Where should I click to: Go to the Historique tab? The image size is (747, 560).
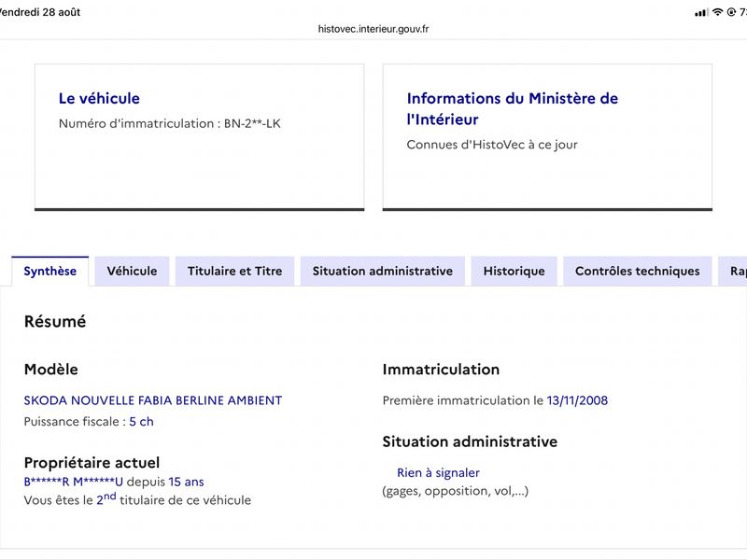tap(514, 271)
